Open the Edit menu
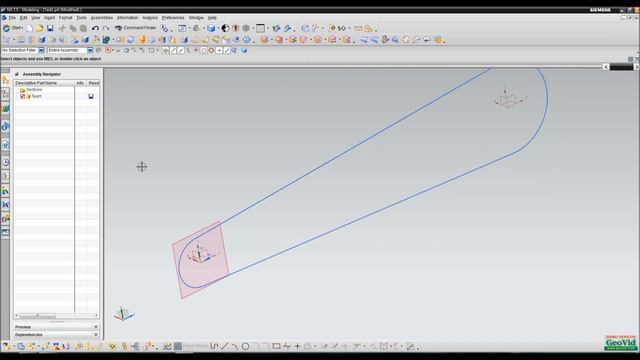The width and height of the screenshot is (640, 360). [24, 18]
